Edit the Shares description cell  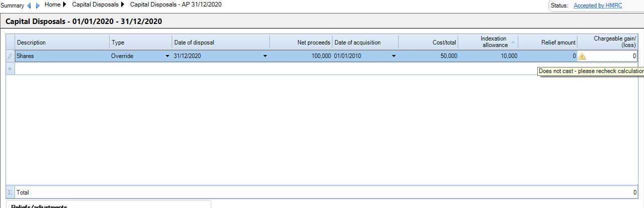(62, 56)
